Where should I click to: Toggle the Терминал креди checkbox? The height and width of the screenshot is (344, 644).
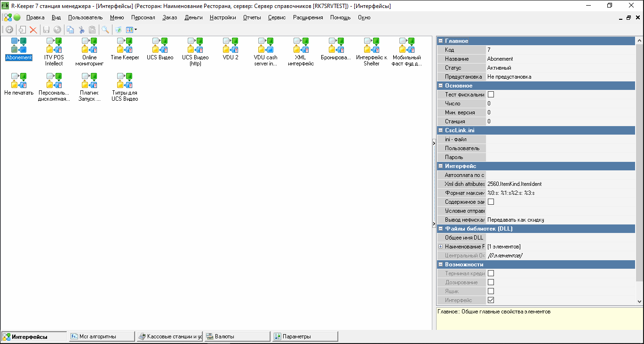(491, 273)
